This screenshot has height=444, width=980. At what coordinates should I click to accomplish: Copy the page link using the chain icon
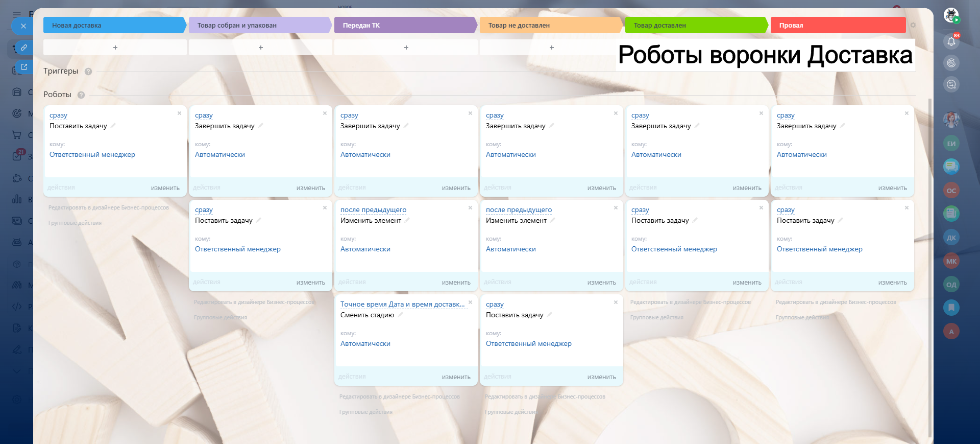pos(23,48)
